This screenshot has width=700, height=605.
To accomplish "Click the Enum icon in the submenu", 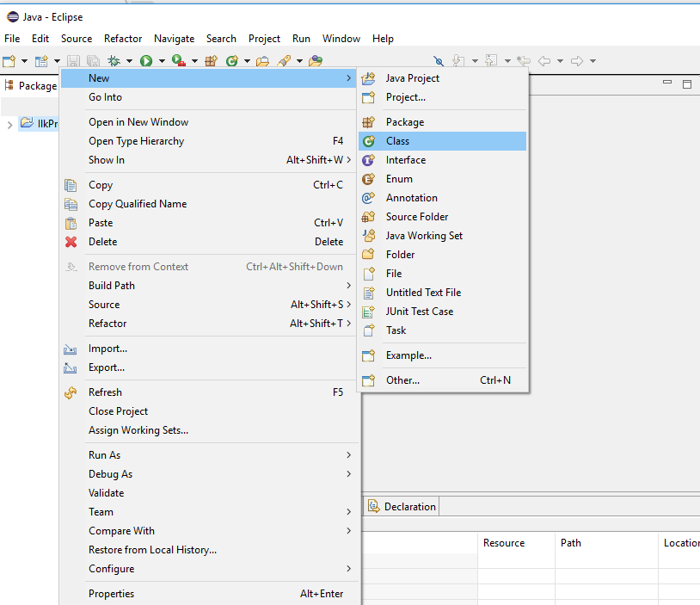I will pos(368,179).
